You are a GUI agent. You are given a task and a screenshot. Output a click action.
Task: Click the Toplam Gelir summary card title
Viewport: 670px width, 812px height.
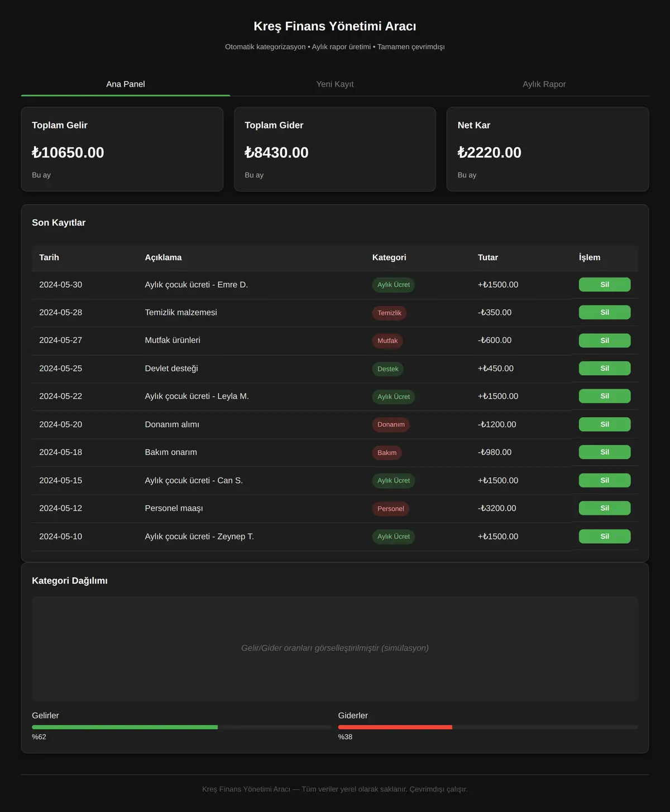[60, 125]
